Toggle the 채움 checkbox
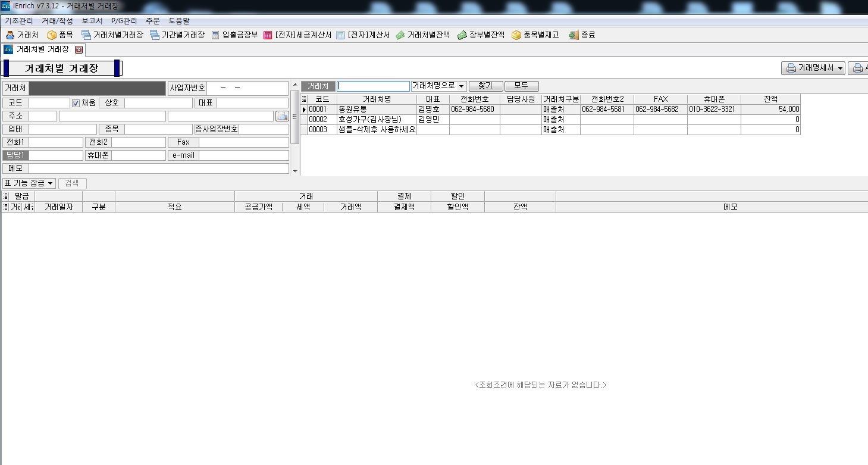This screenshot has width=868, height=465. [76, 103]
